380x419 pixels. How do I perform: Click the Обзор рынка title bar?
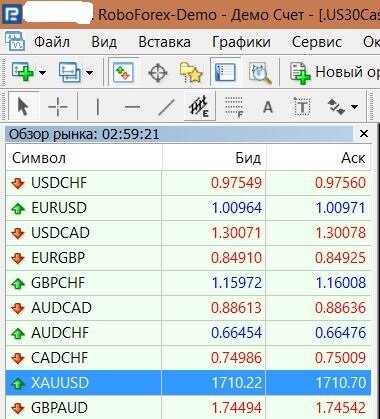coord(179,134)
